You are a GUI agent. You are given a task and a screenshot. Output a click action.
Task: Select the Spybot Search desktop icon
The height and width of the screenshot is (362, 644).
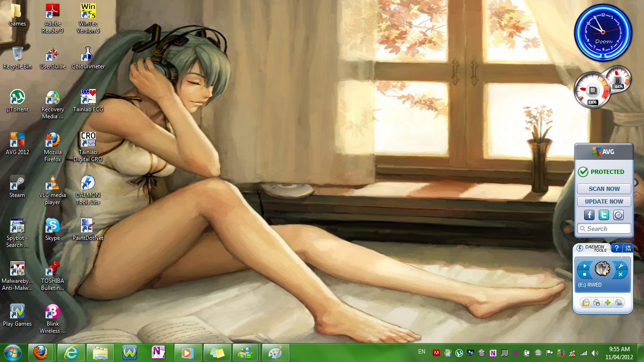(x=17, y=233)
